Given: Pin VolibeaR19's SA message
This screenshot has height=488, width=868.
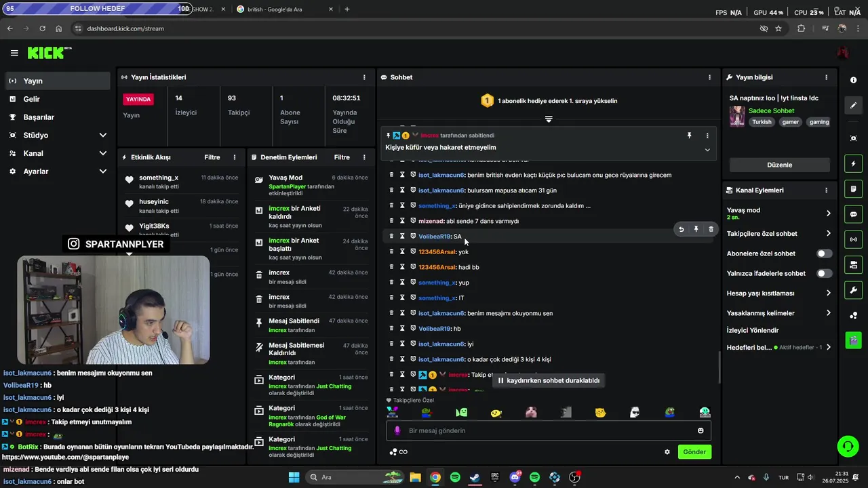Looking at the screenshot, I should point(696,229).
